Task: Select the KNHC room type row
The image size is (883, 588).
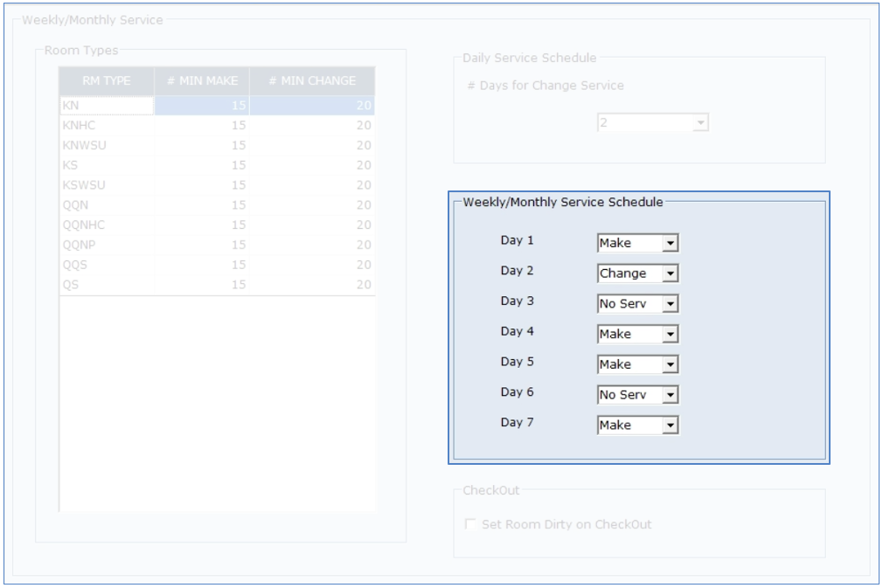Action: [x=107, y=126]
